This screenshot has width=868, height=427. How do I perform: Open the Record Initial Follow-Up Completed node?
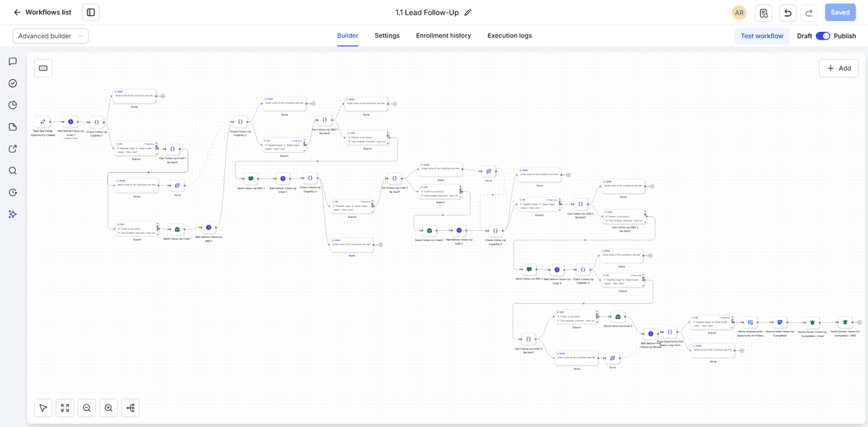click(780, 322)
